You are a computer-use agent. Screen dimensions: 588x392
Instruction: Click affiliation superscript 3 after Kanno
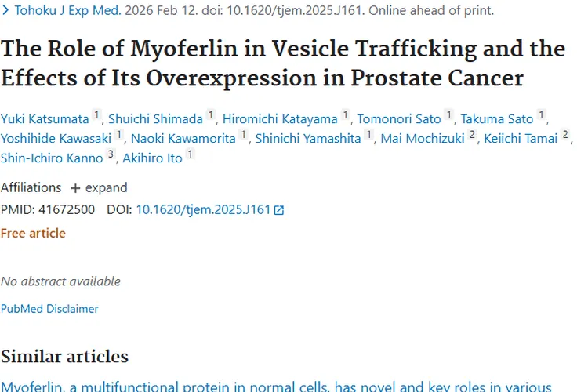[111, 156]
